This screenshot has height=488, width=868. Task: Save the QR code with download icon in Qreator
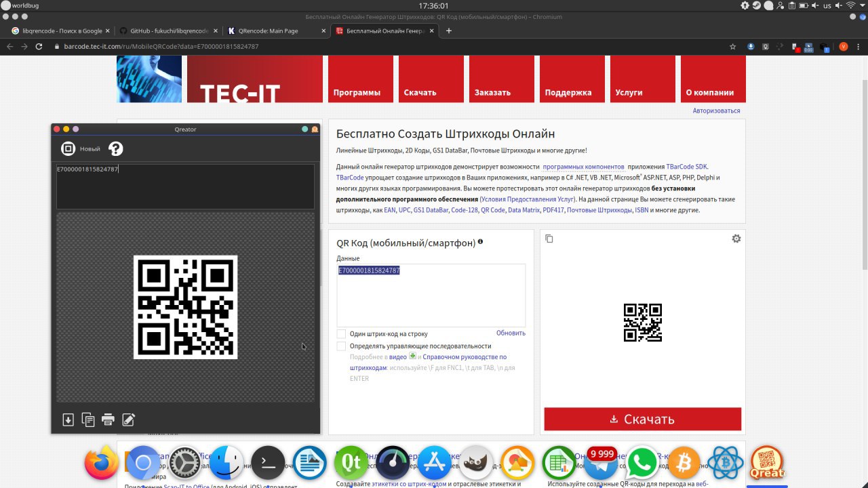68,420
